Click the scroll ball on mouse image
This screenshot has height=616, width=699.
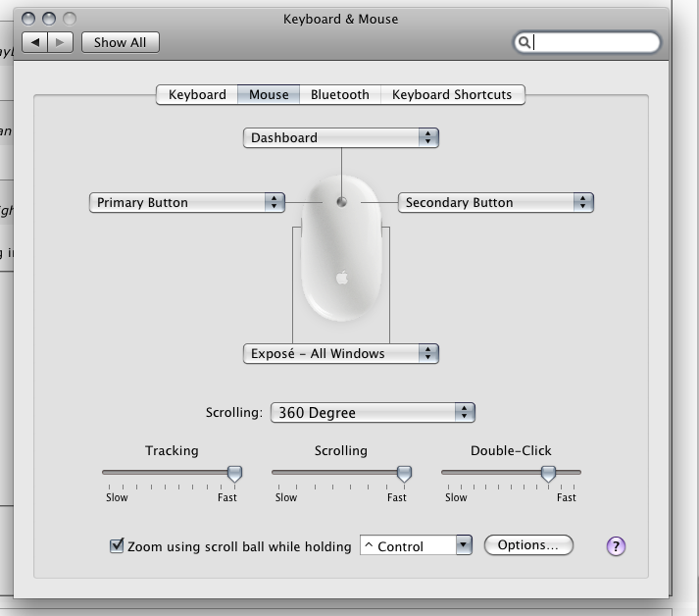pyautogui.click(x=341, y=202)
